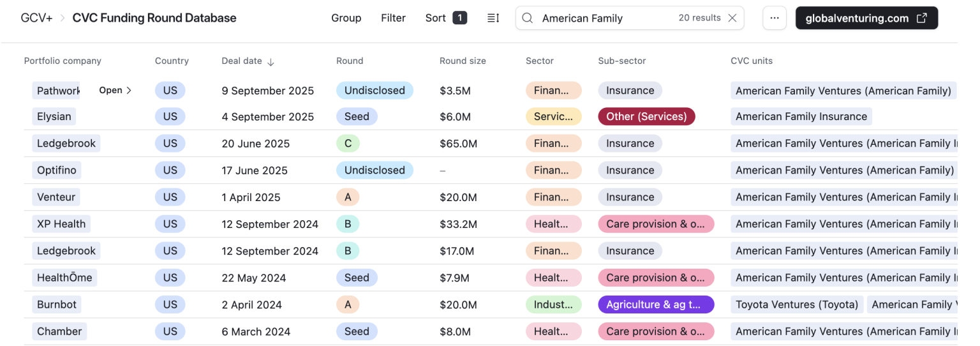This screenshot has width=980, height=346.
Task: Select the purple Agriculture sub-sector tag
Action: click(655, 305)
